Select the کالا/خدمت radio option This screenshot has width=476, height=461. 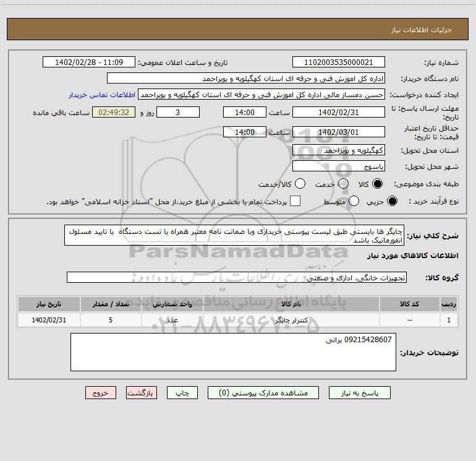click(x=300, y=184)
